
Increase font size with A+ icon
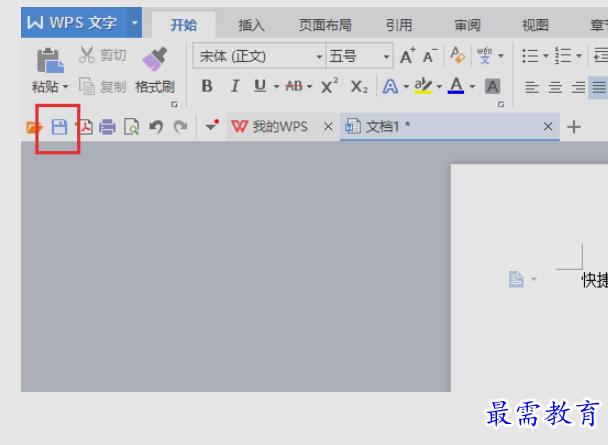tap(408, 56)
